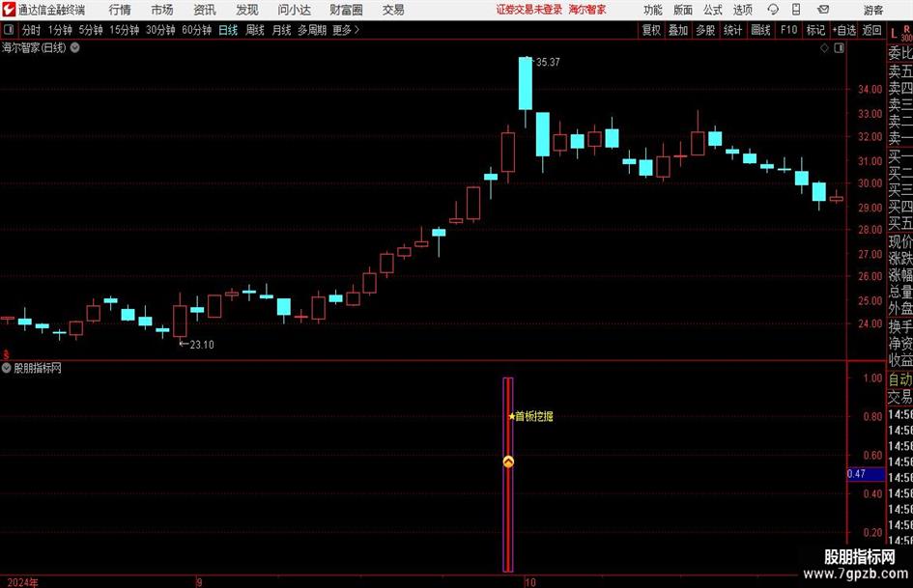Open the 行情 menu
This screenshot has height=588, width=913.
click(120, 10)
